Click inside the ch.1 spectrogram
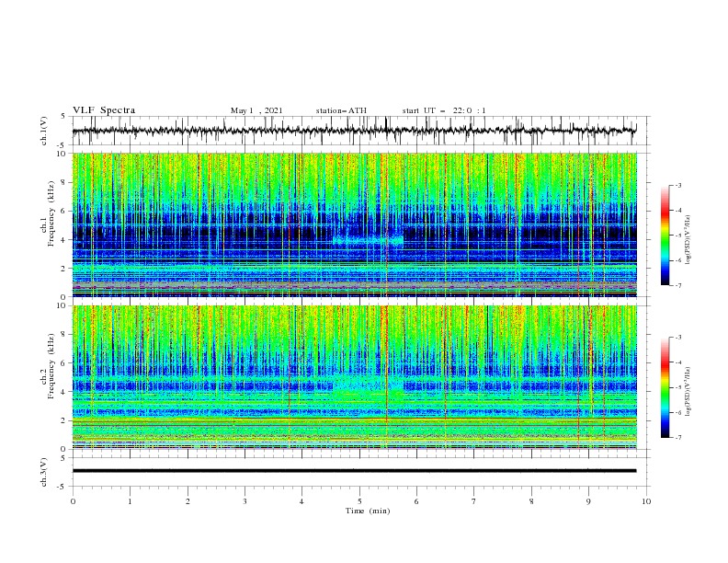 (x=355, y=224)
